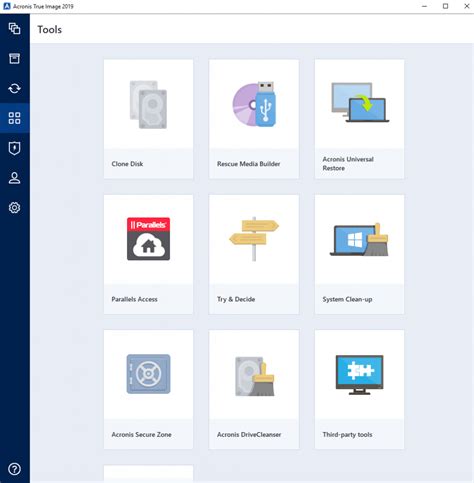Open the Account section in sidebar
This screenshot has height=483, width=474.
pyautogui.click(x=14, y=178)
